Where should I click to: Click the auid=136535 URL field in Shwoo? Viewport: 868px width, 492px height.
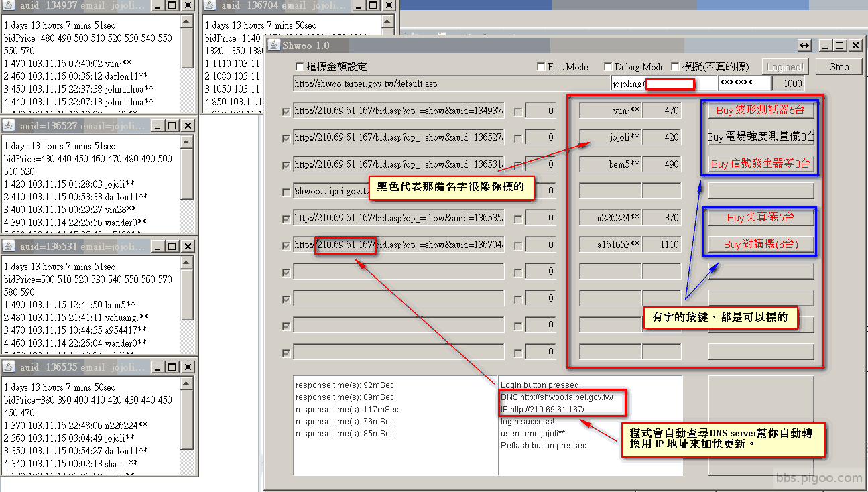399,218
